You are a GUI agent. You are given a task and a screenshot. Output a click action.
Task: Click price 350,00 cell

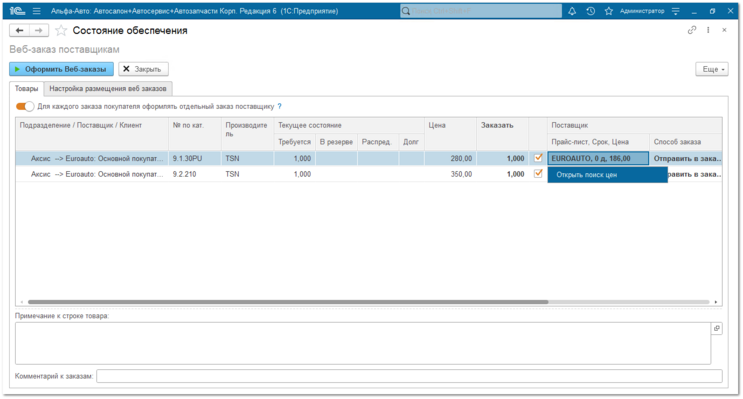450,174
